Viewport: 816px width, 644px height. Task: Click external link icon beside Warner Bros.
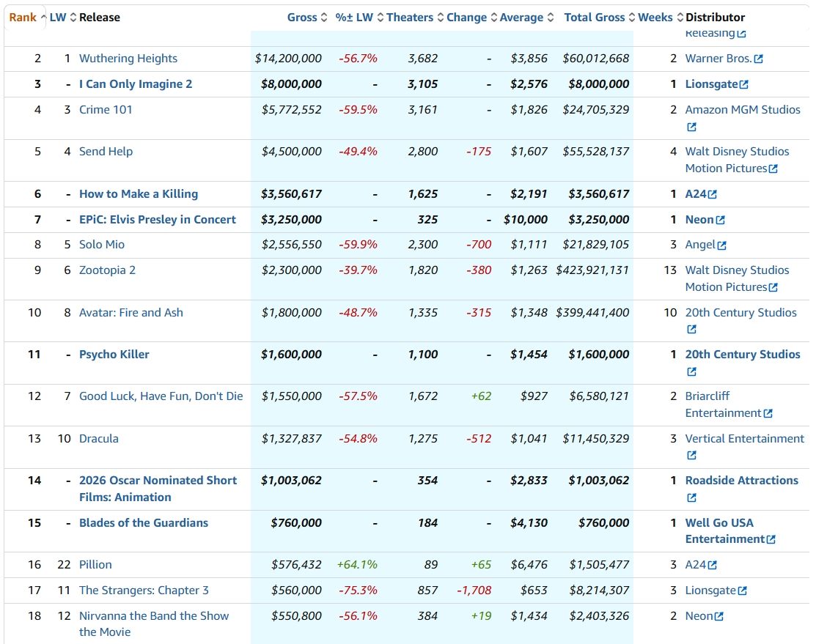pos(758,59)
